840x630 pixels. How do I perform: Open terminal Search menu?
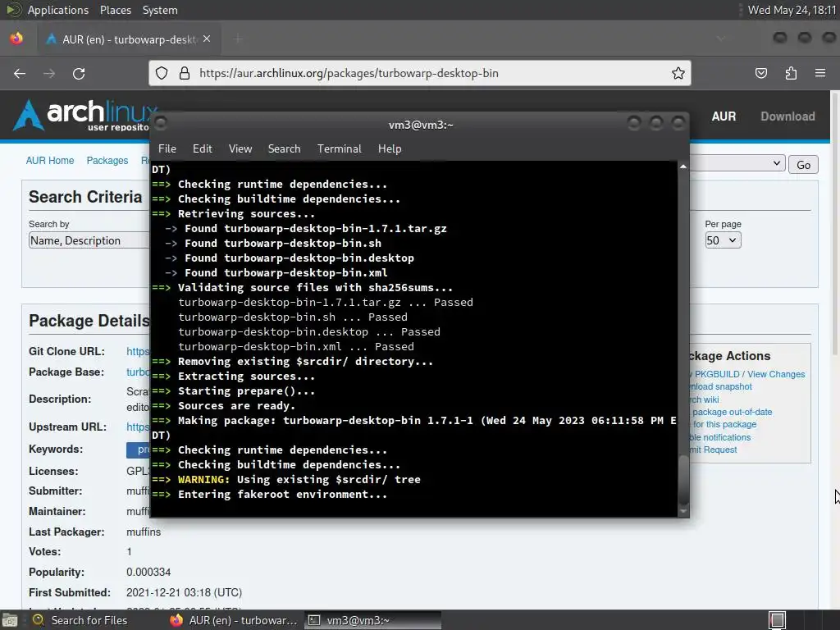284,149
